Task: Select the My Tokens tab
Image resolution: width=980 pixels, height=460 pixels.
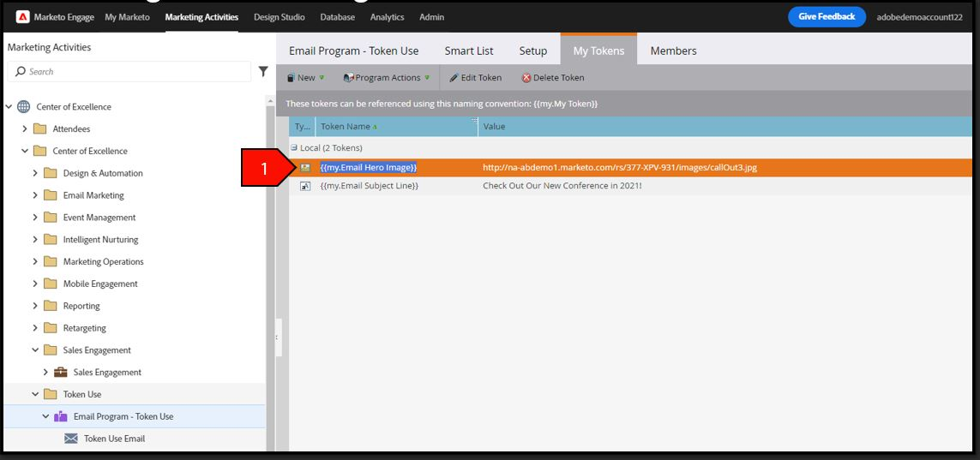Action: 598,50
